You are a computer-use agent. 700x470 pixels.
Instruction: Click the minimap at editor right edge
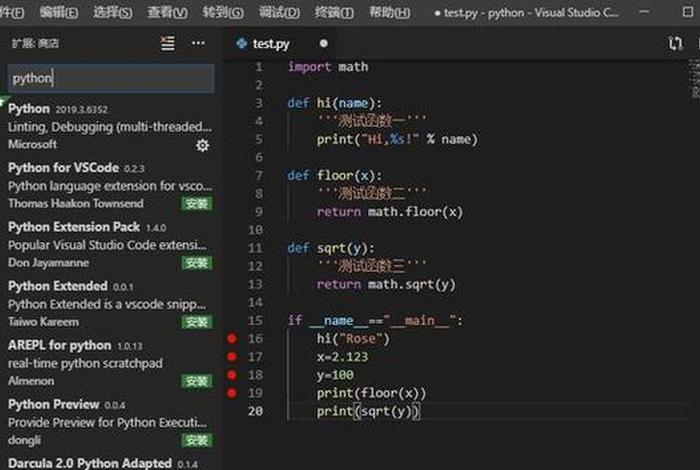(695, 79)
